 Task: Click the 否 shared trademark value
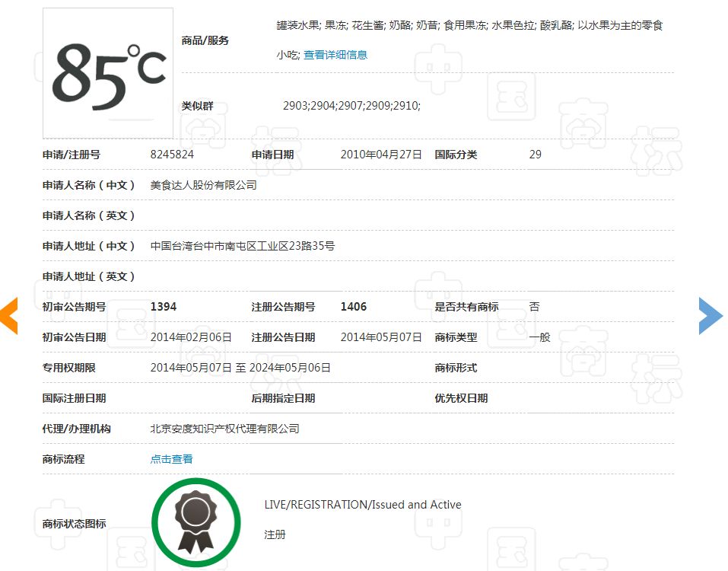(534, 307)
